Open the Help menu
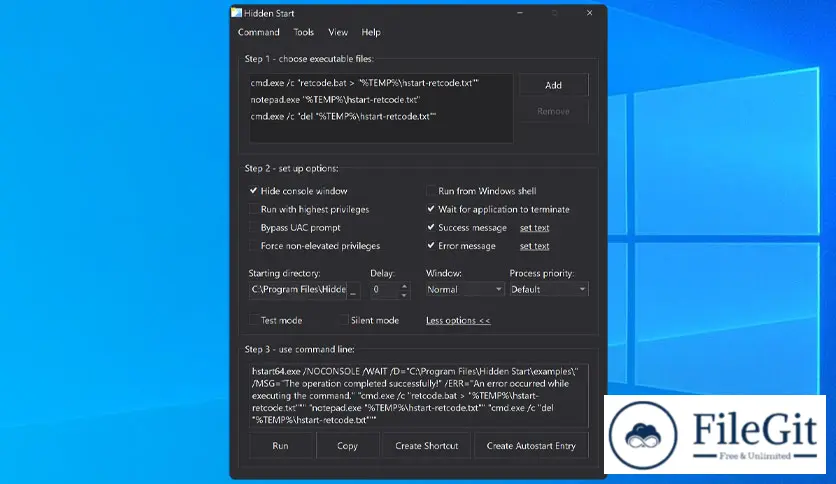 coord(371,33)
